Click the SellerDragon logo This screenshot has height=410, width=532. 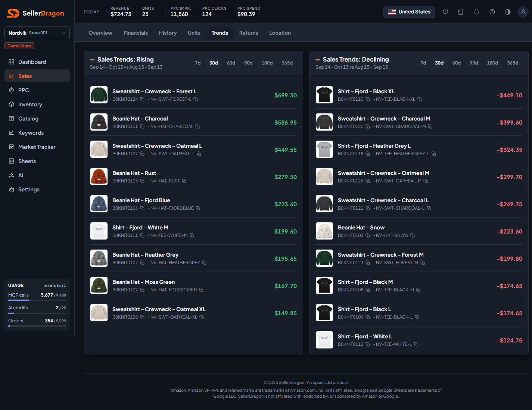tap(35, 13)
